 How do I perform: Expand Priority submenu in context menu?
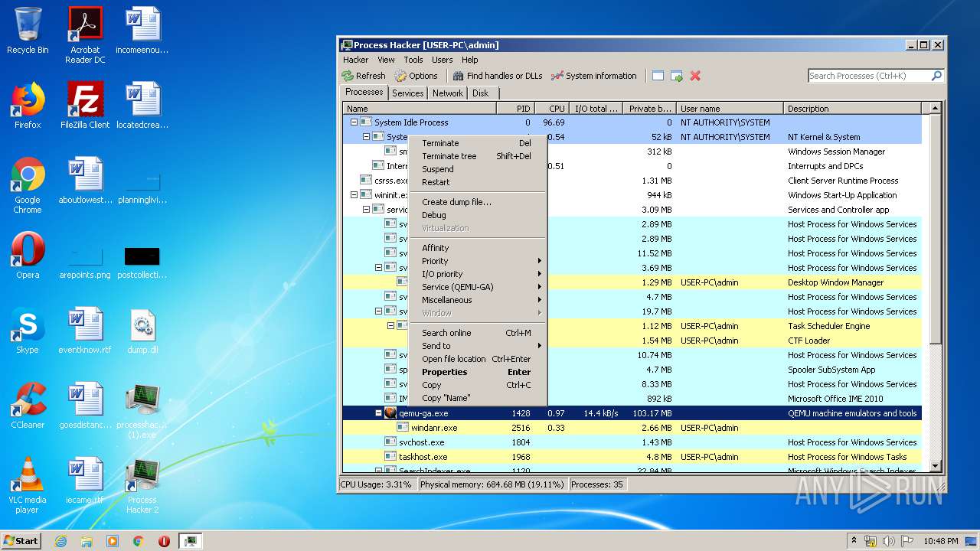coord(477,261)
